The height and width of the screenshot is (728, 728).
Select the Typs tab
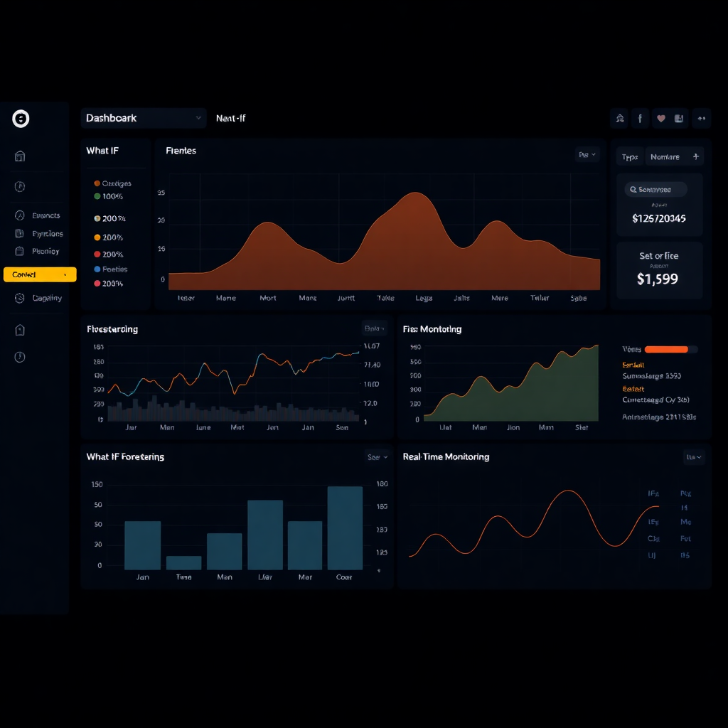pyautogui.click(x=630, y=157)
